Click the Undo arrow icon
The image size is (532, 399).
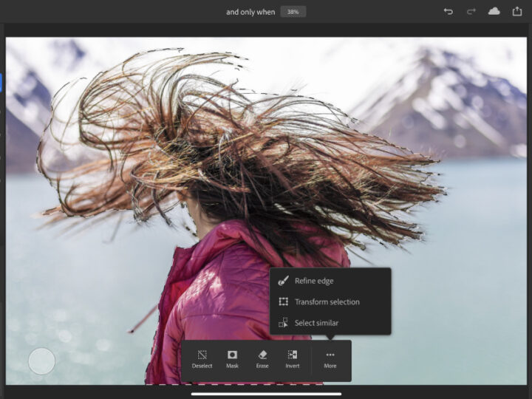click(448, 12)
